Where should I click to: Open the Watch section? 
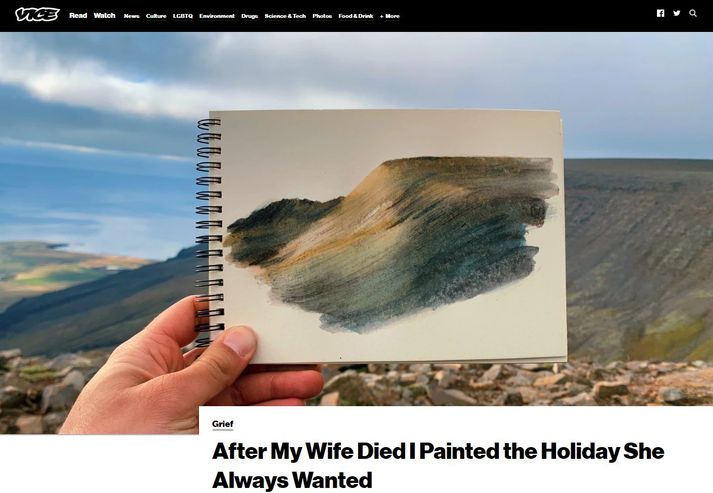pyautogui.click(x=104, y=15)
